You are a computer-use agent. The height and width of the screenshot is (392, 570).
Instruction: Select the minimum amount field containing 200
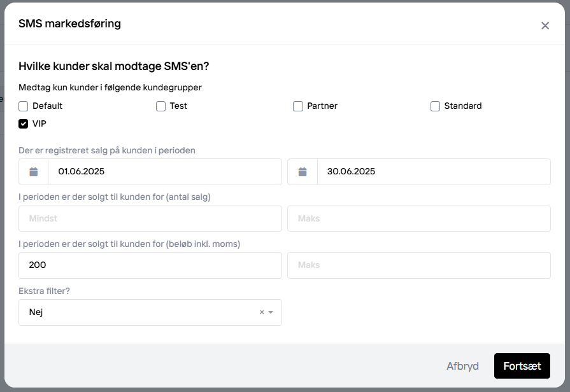point(150,265)
